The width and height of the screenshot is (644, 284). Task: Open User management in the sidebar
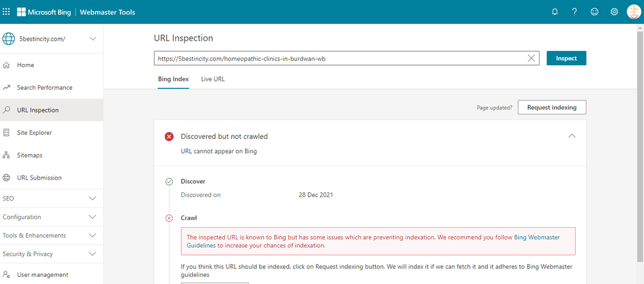52,274
